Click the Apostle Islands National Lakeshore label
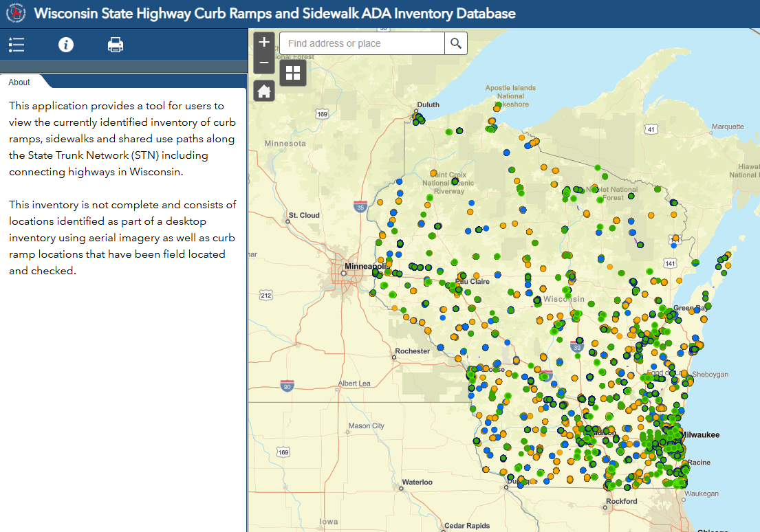The image size is (760, 532). [x=510, y=96]
